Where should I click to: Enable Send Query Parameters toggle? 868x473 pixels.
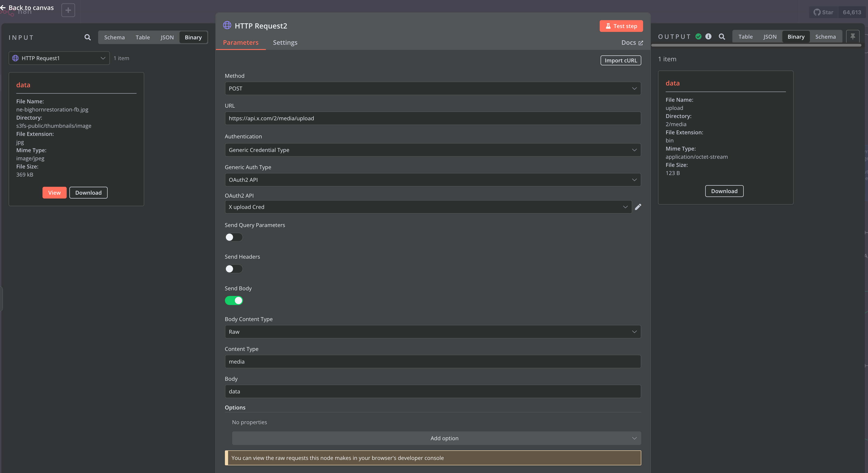[234, 237]
